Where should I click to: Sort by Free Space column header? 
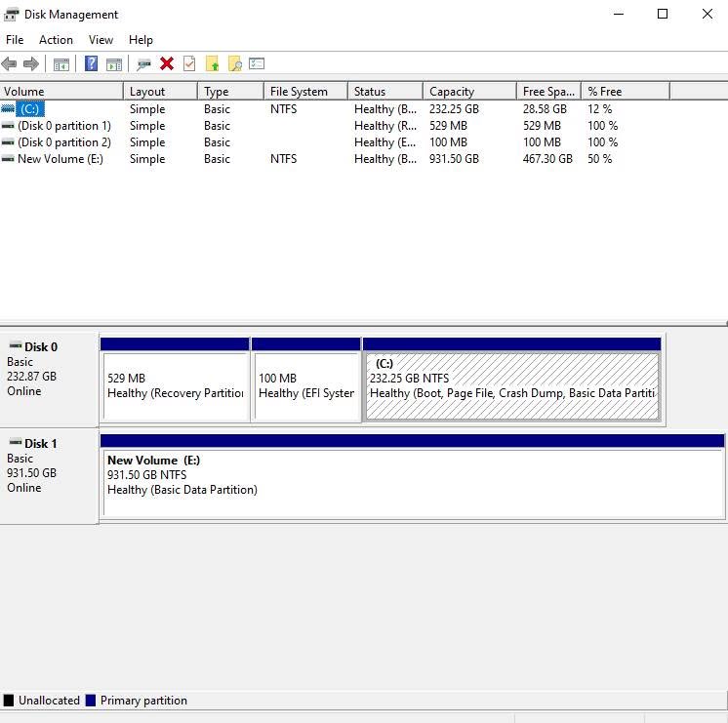548,92
